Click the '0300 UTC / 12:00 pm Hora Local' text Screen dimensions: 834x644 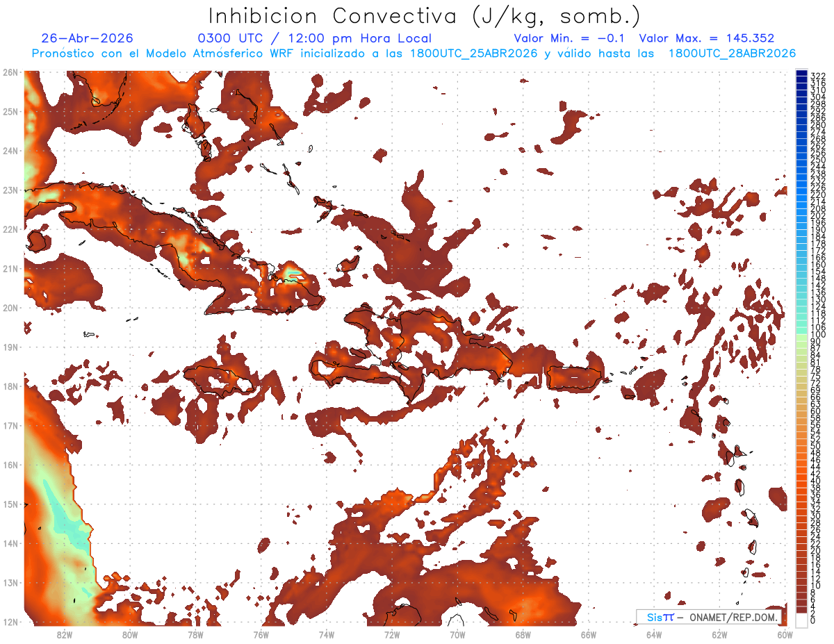point(315,39)
